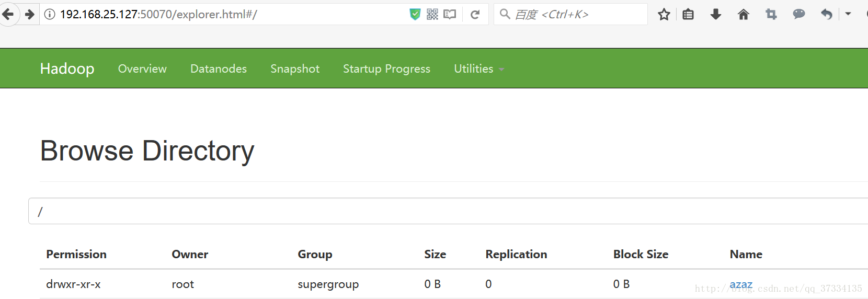
Task: Switch to the Startup Progress tab
Action: 386,68
